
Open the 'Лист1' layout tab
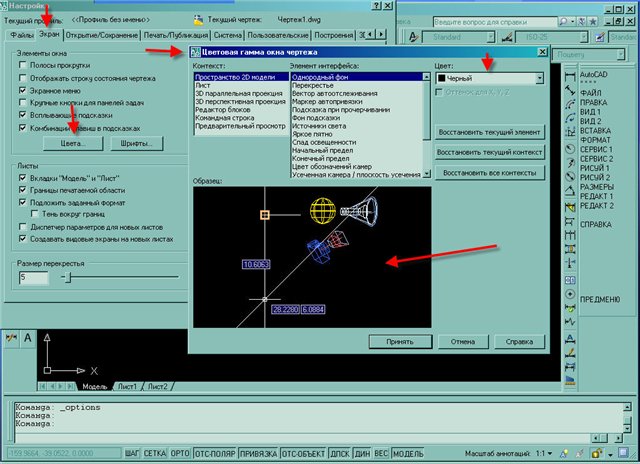[127, 386]
